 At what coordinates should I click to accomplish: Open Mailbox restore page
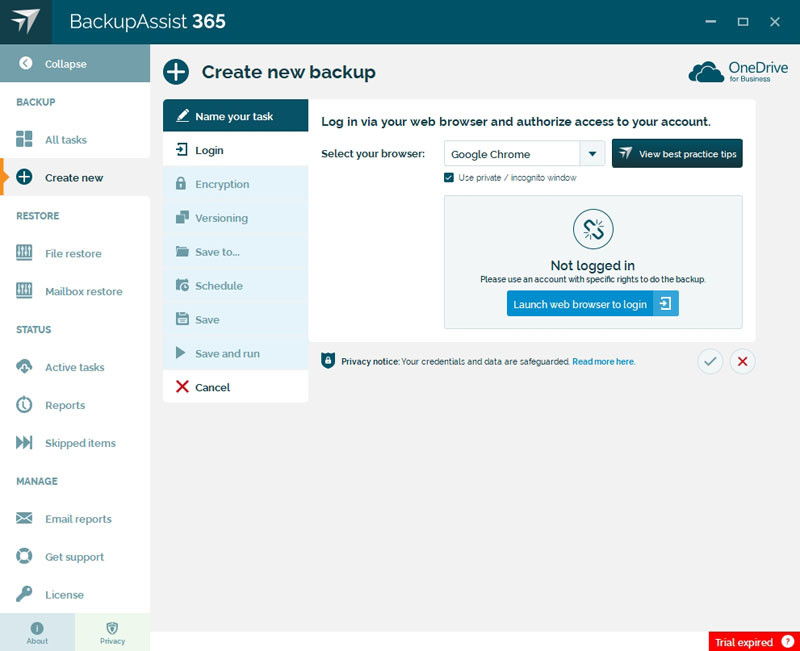coord(75,291)
